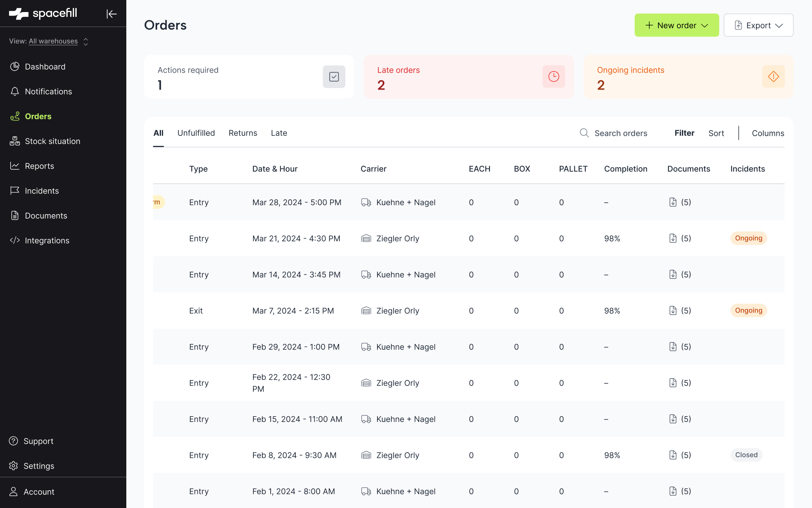Click the Ongoing badge on the Mar 21 order
The image size is (812, 508).
748,238
